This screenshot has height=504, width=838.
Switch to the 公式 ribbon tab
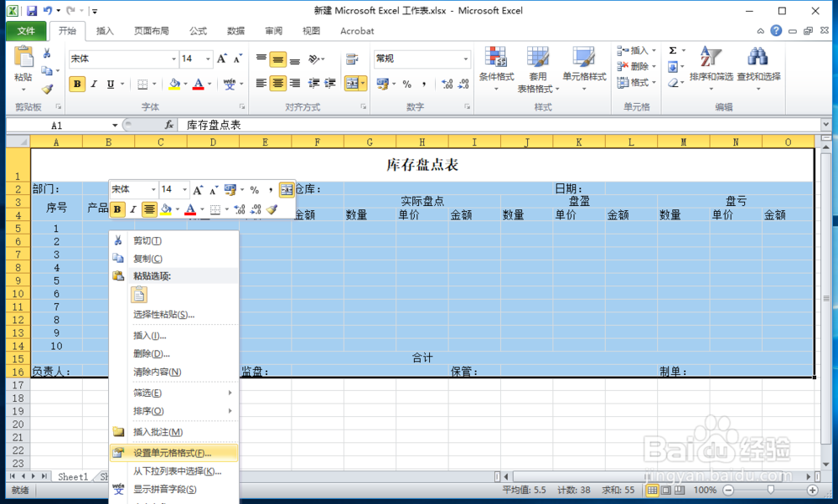point(198,31)
